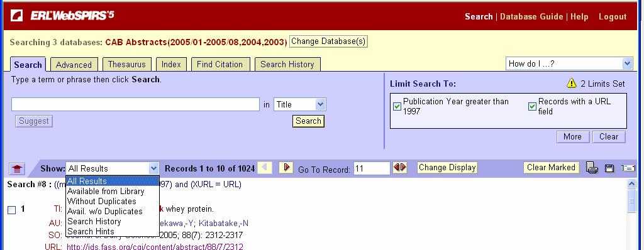Choose Avail. w/o Duplicates option
Image resolution: width=644 pixels, height=250 pixels.
tap(112, 212)
